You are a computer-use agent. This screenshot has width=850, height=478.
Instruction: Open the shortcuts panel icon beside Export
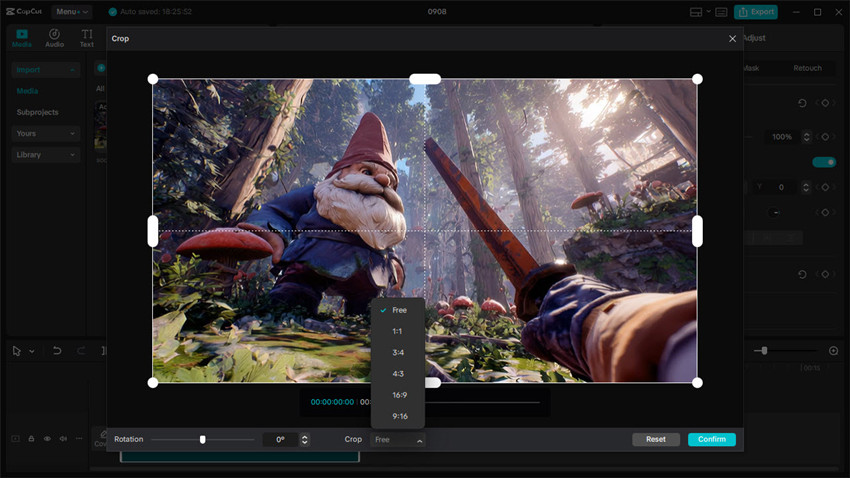click(x=721, y=12)
